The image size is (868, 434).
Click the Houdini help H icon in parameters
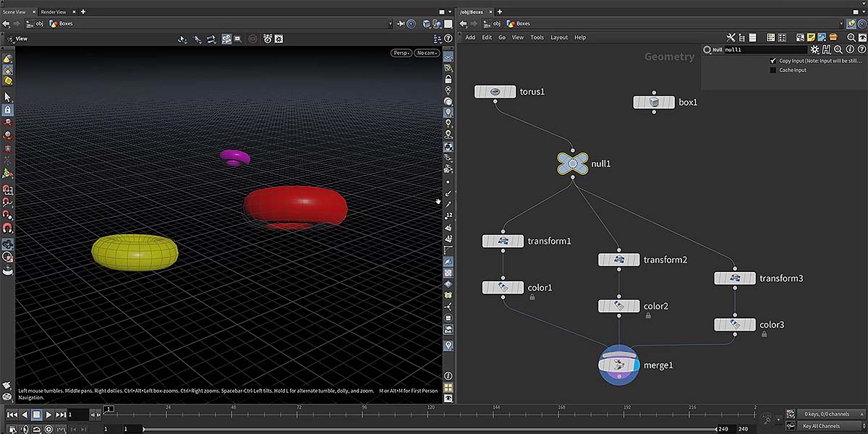(826, 50)
